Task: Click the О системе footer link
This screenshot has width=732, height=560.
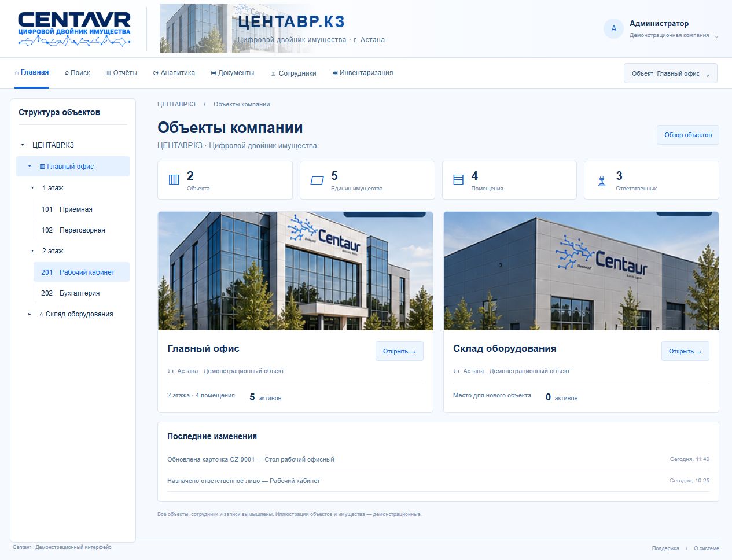Action: (707, 548)
